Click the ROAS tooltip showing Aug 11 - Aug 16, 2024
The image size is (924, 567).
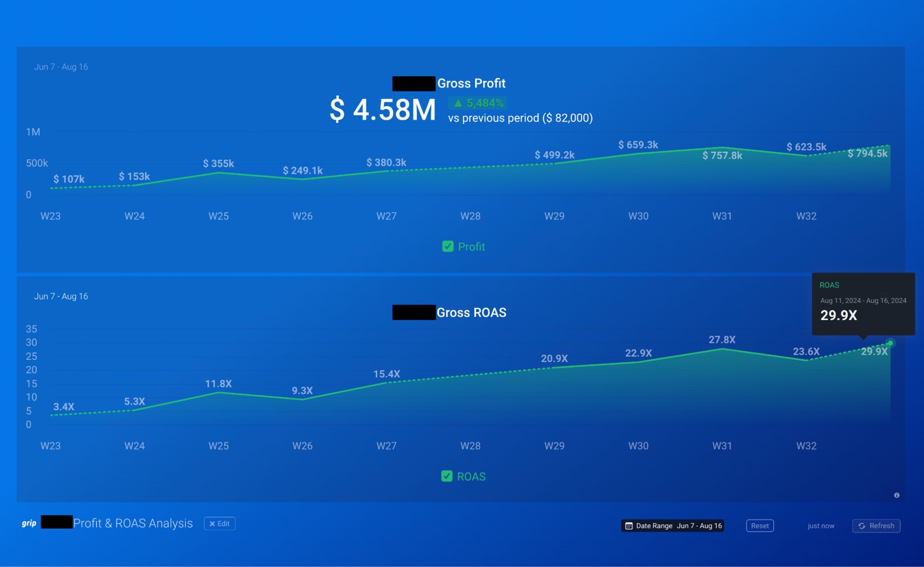[863, 303]
